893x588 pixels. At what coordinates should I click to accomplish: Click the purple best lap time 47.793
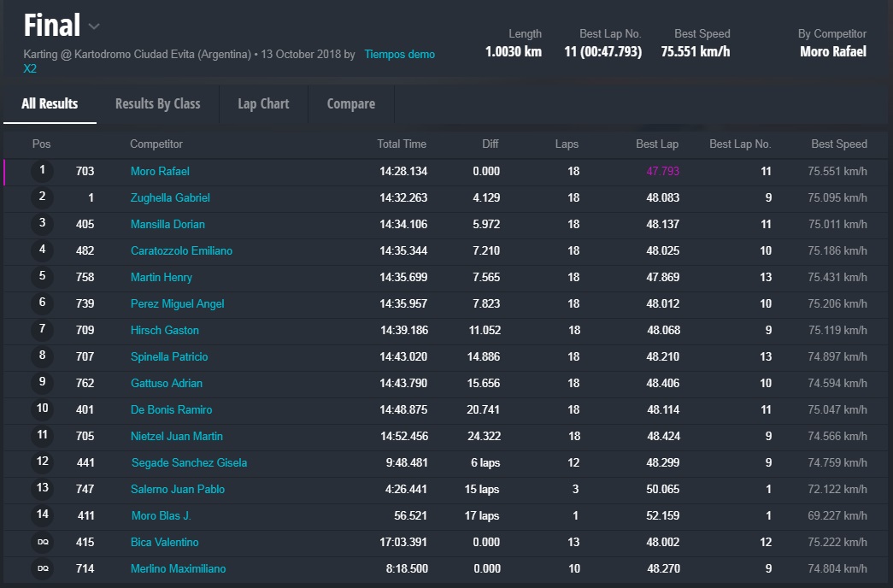pyautogui.click(x=662, y=172)
